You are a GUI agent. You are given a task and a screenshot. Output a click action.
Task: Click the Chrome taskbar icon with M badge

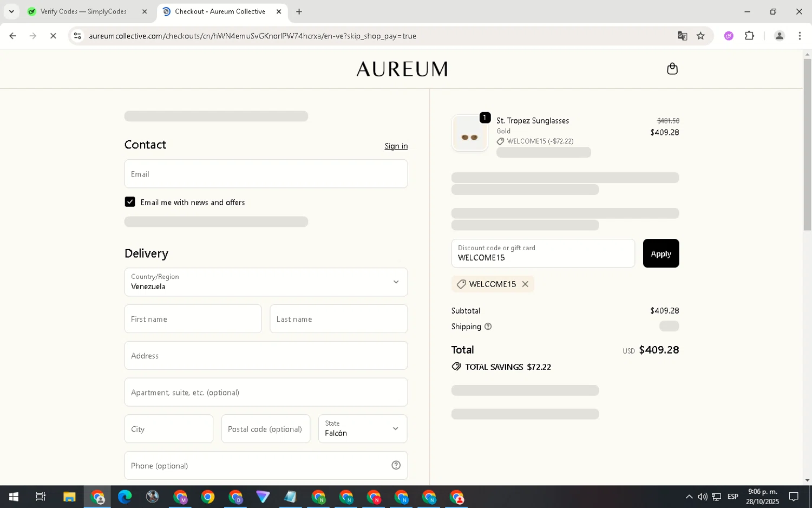(180, 497)
